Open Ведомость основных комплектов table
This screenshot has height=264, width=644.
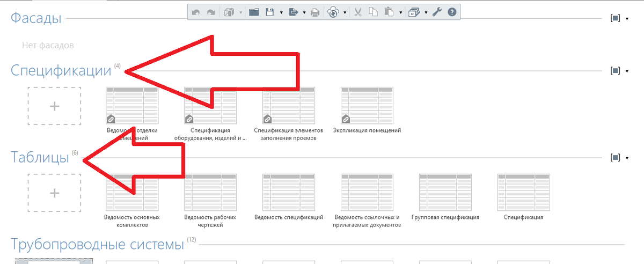tap(133, 193)
